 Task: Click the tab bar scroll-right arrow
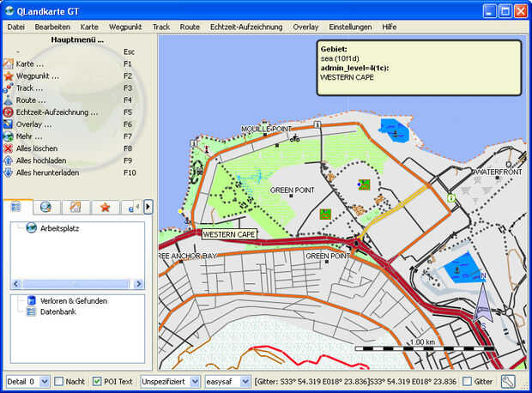tap(148, 207)
